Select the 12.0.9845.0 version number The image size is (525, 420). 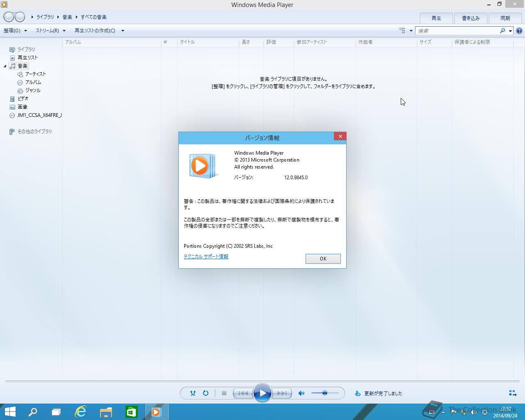(x=296, y=178)
